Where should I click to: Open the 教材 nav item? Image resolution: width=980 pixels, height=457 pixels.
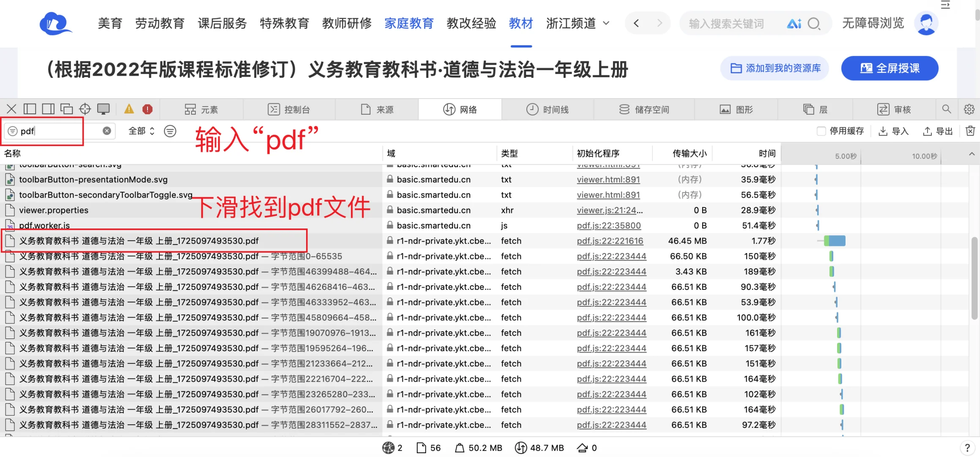click(521, 23)
